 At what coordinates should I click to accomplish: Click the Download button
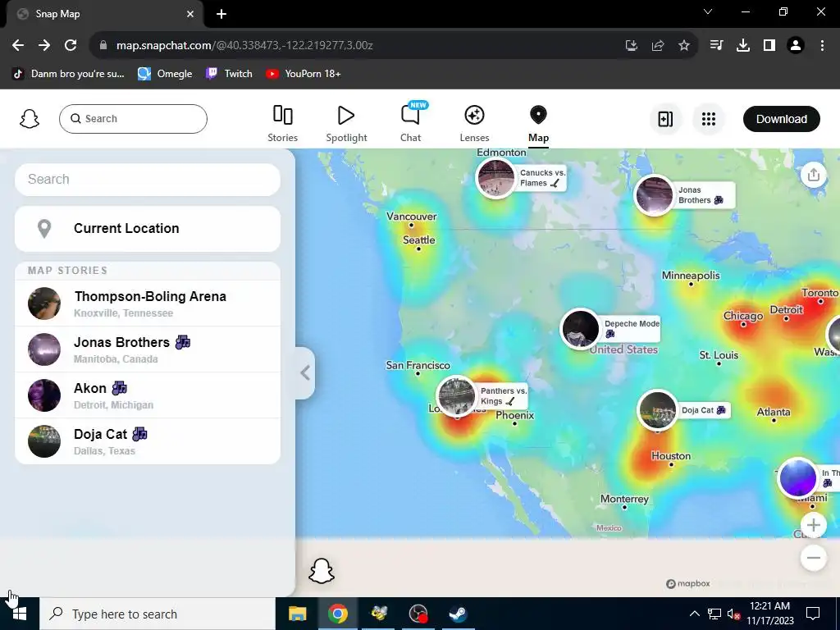click(781, 119)
